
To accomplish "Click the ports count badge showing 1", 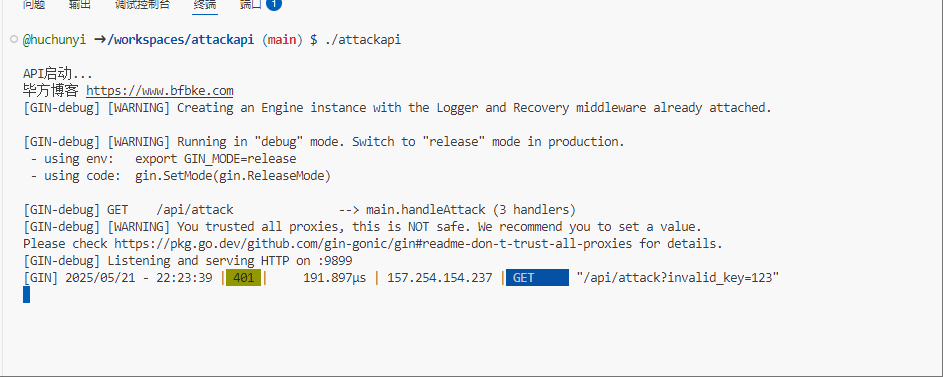I will (x=274, y=4).
